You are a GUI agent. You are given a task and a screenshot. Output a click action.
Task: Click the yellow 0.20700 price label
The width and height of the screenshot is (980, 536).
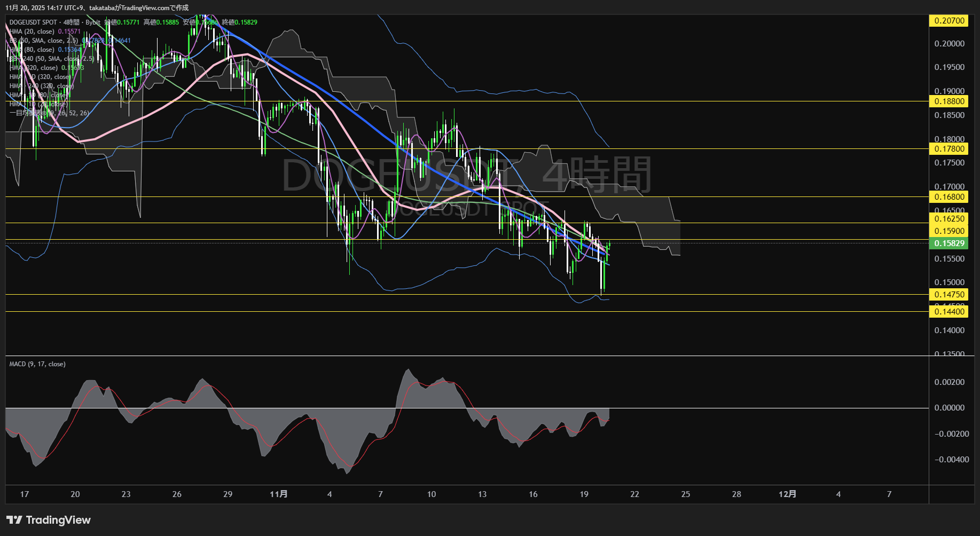click(x=948, y=21)
